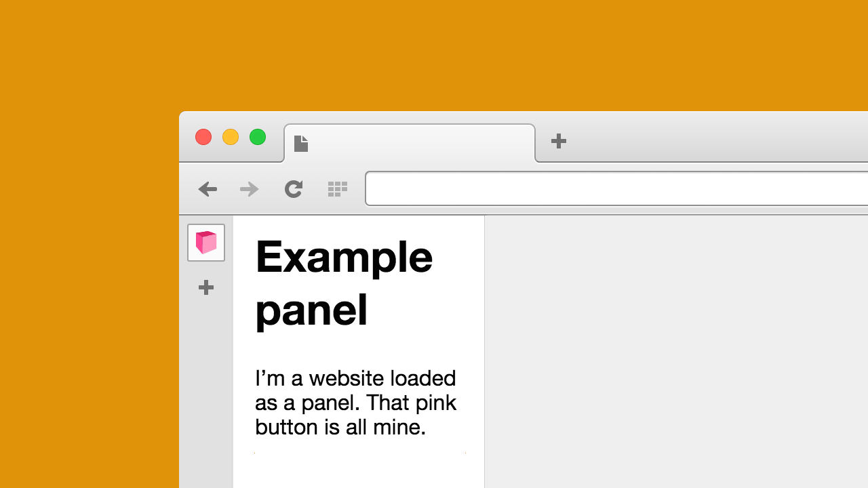Select the tab strip to the right of the tabs
This screenshot has width=868, height=488.
point(712,139)
